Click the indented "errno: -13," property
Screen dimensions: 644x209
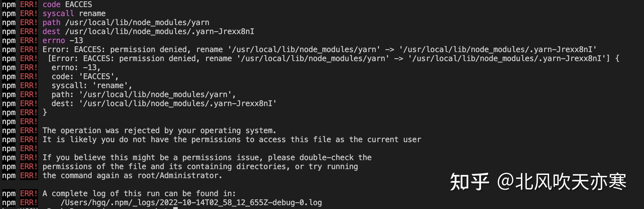coord(76,68)
